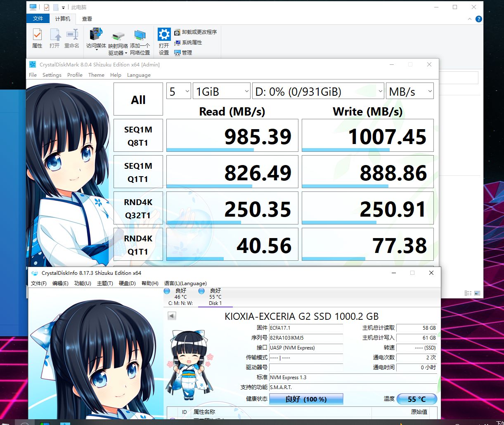Click the 重命名 Rename icon in Explorer ribbon
Image resolution: width=504 pixels, height=425 pixels.
[x=72, y=38]
